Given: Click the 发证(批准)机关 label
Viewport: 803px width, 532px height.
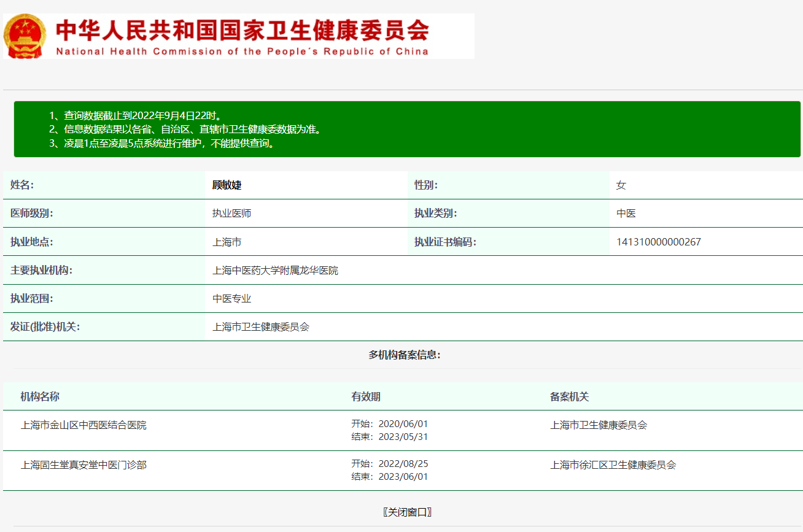Looking at the screenshot, I should click(45, 327).
